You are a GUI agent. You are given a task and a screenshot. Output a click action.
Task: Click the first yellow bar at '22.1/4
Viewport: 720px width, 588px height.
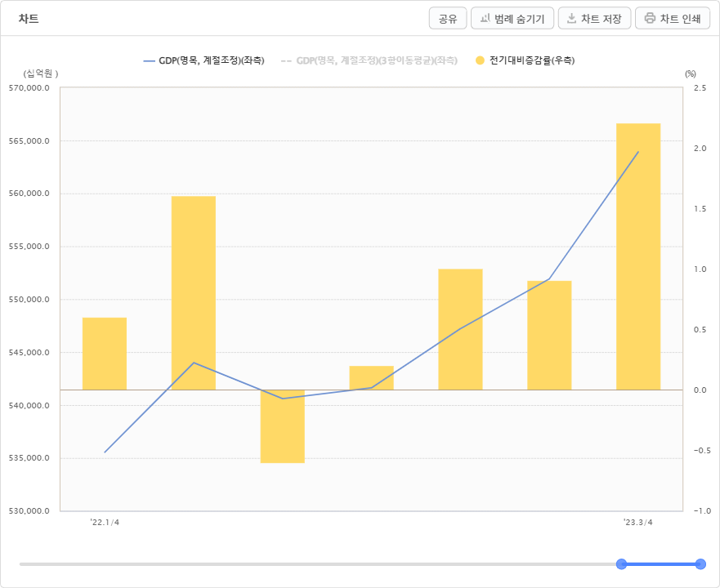tap(105, 354)
